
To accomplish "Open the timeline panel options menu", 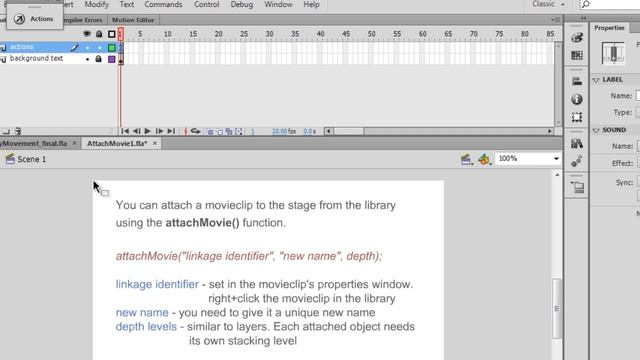I will (555, 20).
